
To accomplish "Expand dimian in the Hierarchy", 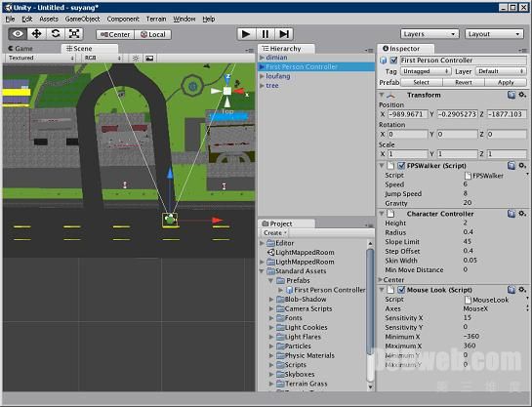I will pyautogui.click(x=262, y=58).
